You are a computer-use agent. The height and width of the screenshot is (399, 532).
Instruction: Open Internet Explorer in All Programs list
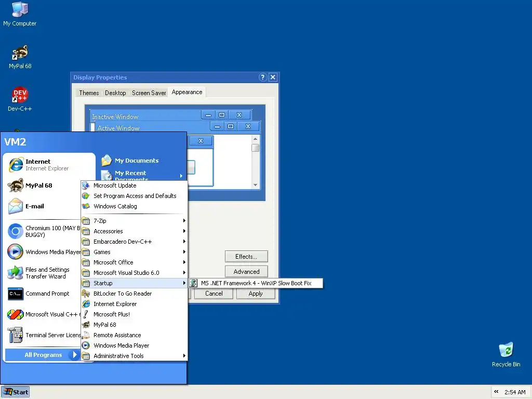[135, 304]
